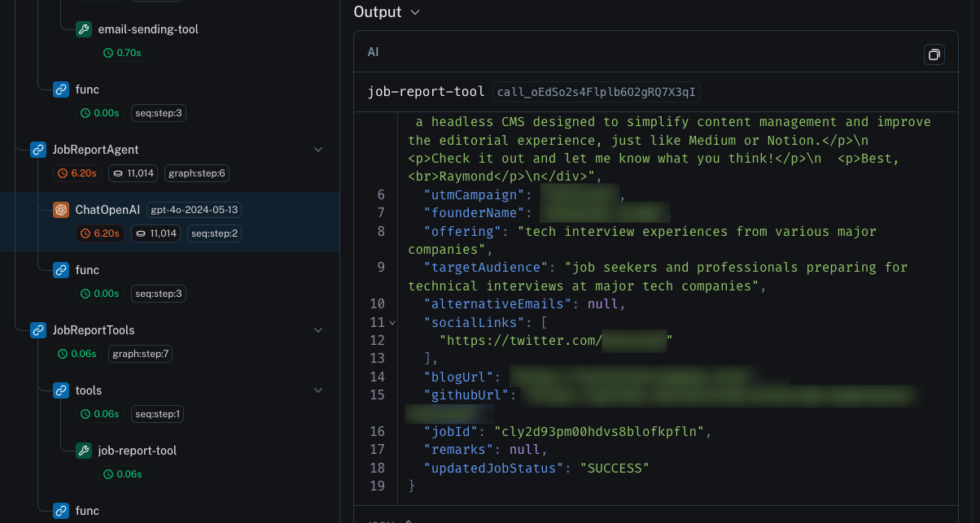
Task: Select the func run below ChatOpenAI
Action: [87, 270]
